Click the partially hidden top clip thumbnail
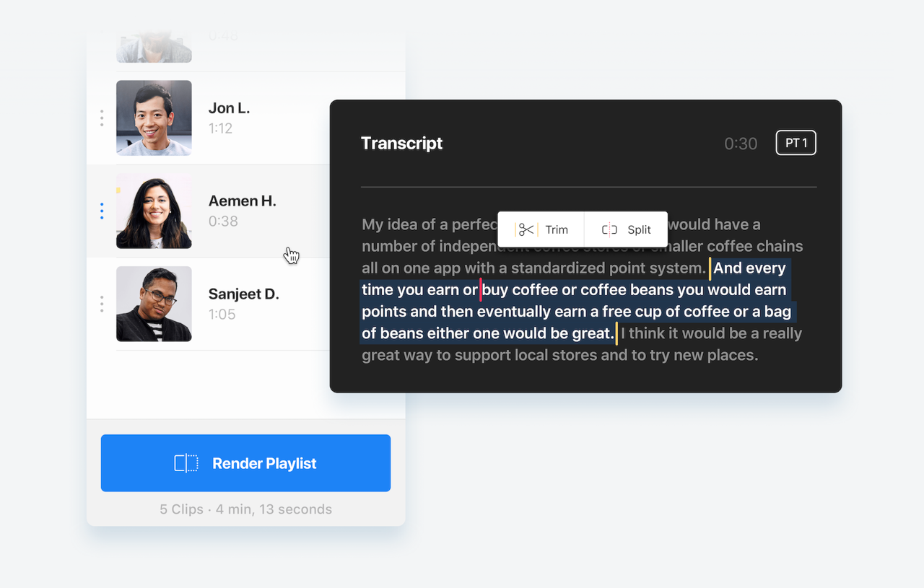The image size is (924, 588). (154, 48)
